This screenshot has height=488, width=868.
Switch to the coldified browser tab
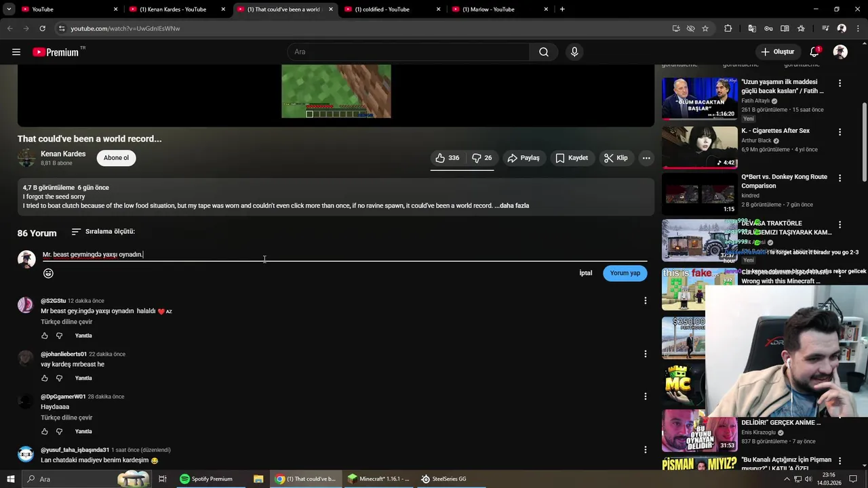393,9
